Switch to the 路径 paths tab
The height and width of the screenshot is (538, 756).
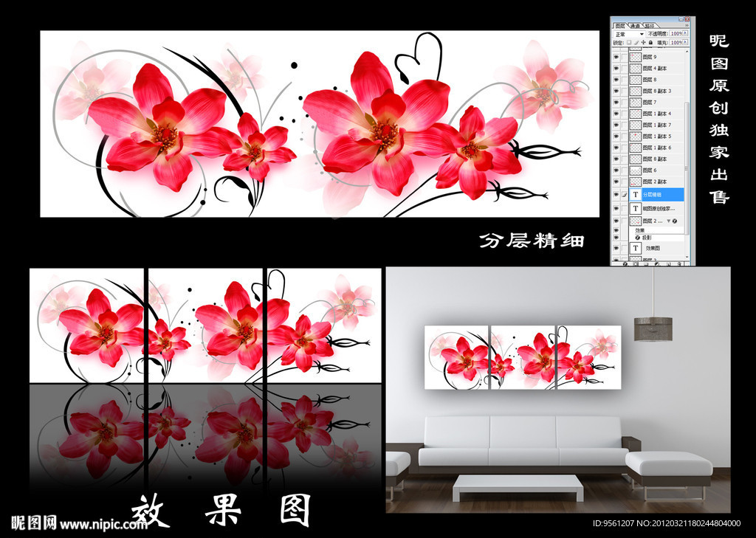click(x=651, y=25)
